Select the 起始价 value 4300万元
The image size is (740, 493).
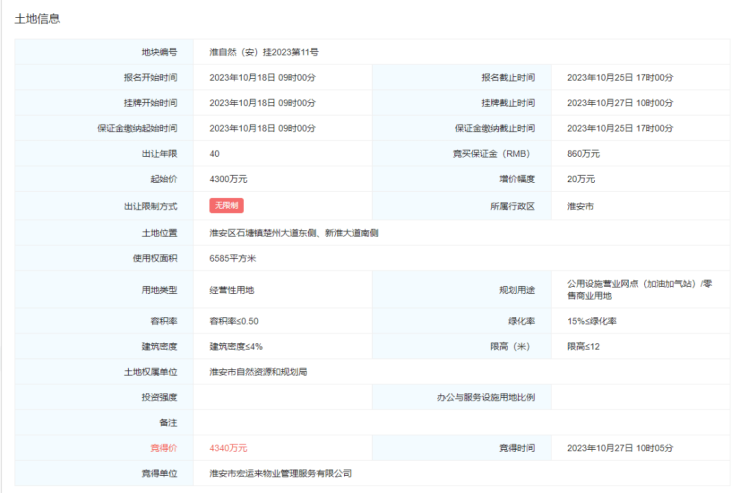point(228,180)
